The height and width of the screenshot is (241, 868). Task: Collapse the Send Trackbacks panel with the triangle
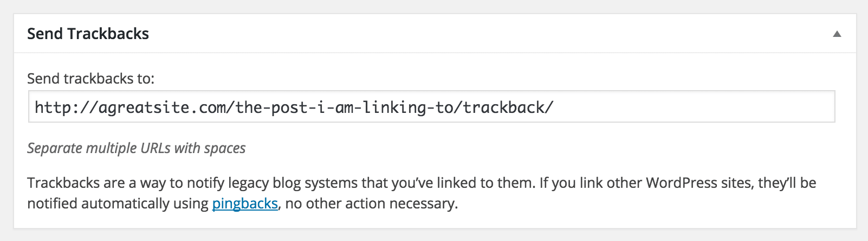(837, 34)
